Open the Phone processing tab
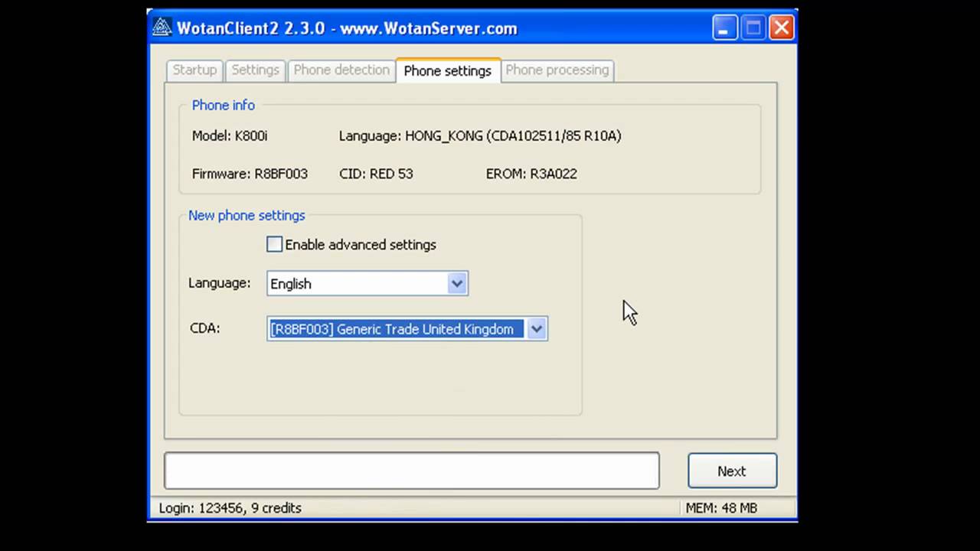This screenshot has width=980, height=551. click(557, 70)
